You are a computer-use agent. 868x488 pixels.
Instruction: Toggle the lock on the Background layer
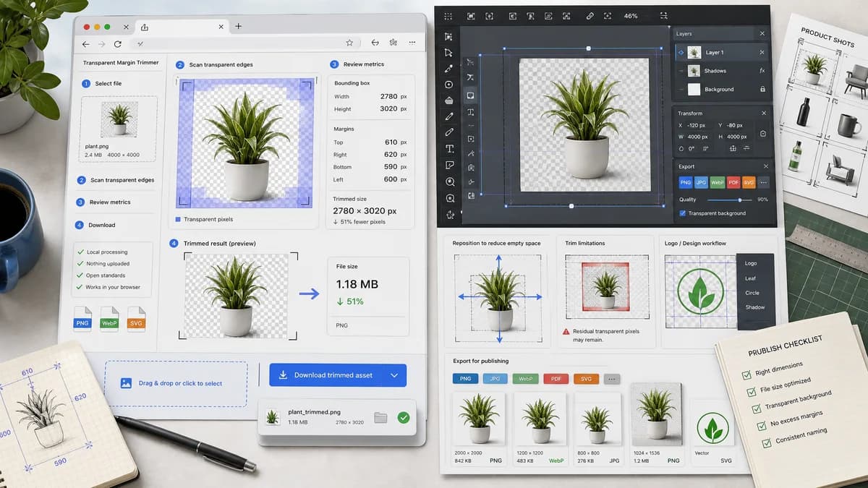(x=762, y=90)
